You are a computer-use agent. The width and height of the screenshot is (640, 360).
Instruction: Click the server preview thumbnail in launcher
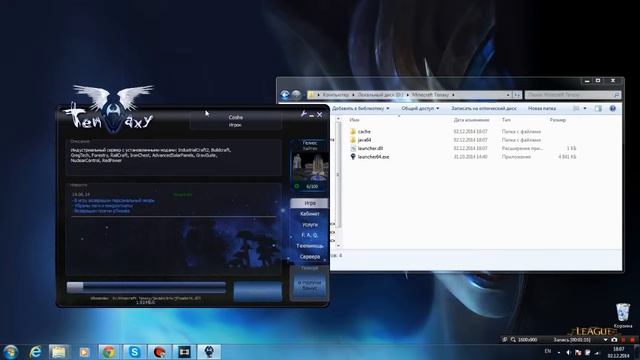tap(310, 166)
